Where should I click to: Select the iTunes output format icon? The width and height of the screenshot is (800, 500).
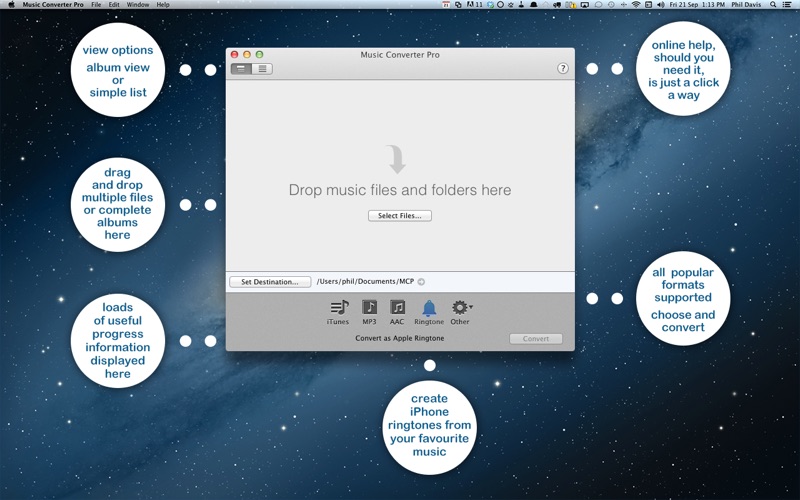coord(338,308)
